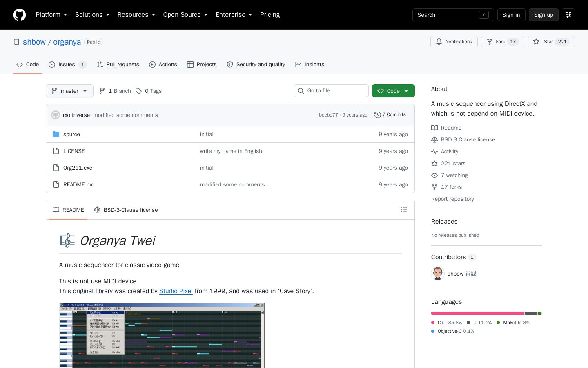Click the Fork icon
Viewport: 588px width, 368px height.
[490, 42]
